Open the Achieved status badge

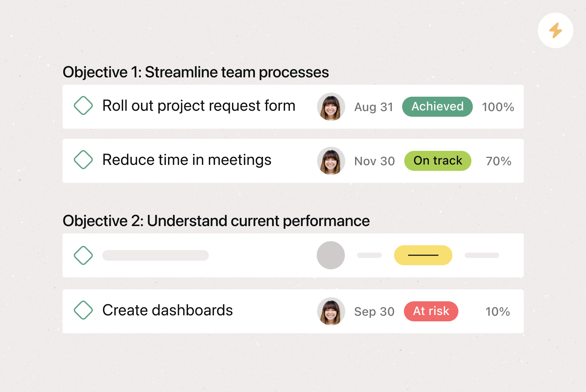[437, 107]
